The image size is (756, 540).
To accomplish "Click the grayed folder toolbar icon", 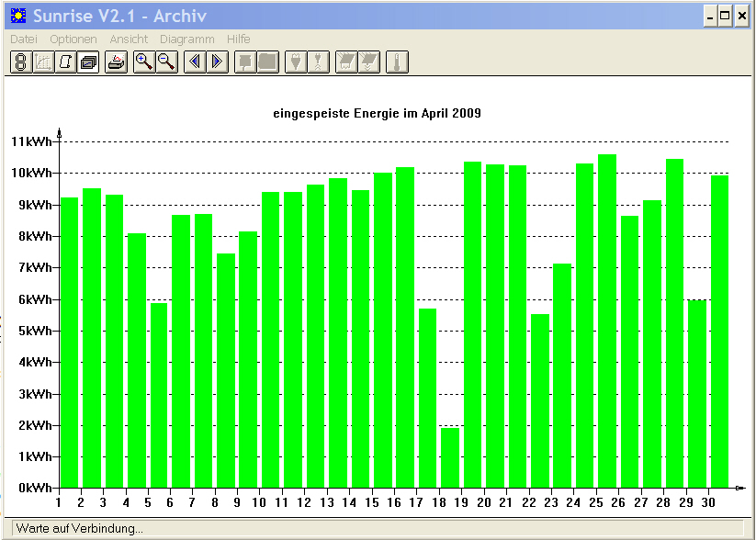I will 268,62.
